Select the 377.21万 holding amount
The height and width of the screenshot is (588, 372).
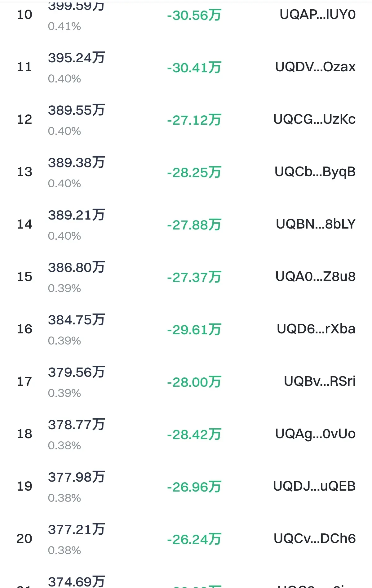coord(77,529)
